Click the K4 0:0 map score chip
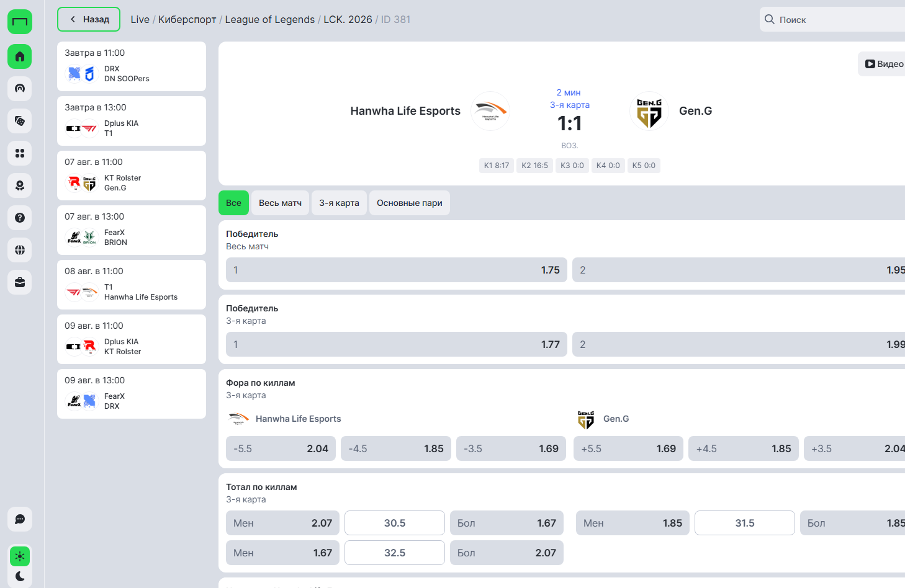The width and height of the screenshot is (905, 588). pyautogui.click(x=608, y=166)
